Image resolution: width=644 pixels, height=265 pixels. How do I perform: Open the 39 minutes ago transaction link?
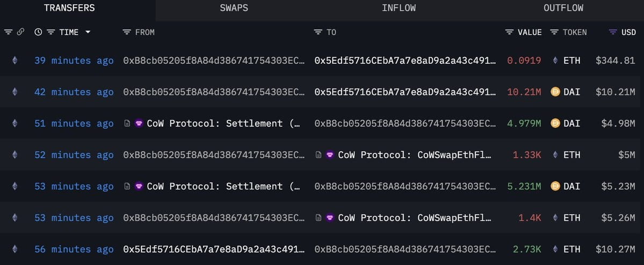point(74,61)
